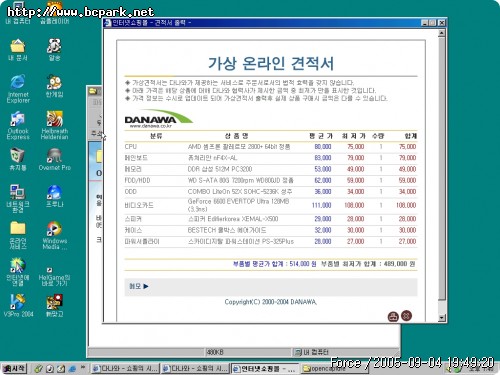Click the print icon below the quote
Image resolution: width=500 pixels, height=375 pixels.
393,316
